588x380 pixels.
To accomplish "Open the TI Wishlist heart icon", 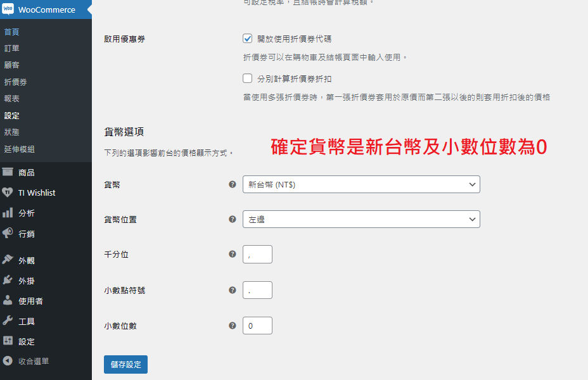I will click(8, 193).
